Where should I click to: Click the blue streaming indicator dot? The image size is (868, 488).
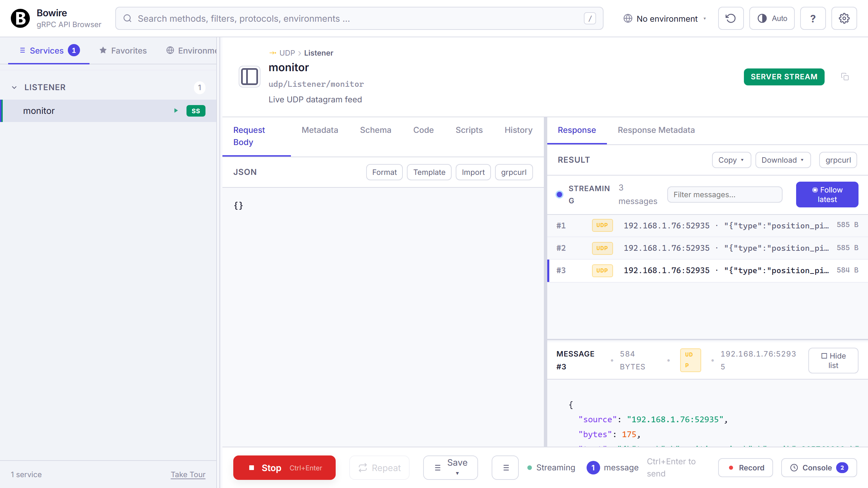click(x=559, y=195)
